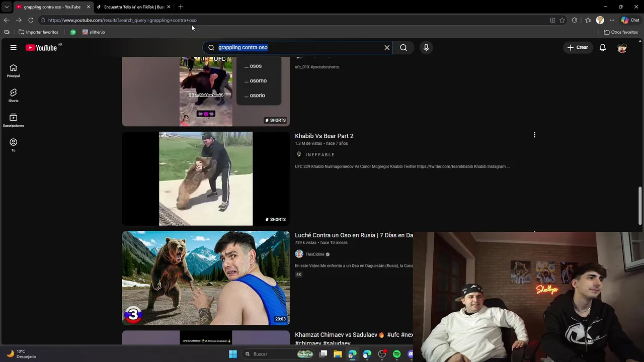The height and width of the screenshot is (362, 644).
Task: Add this page to favorites star
Action: (x=562, y=20)
